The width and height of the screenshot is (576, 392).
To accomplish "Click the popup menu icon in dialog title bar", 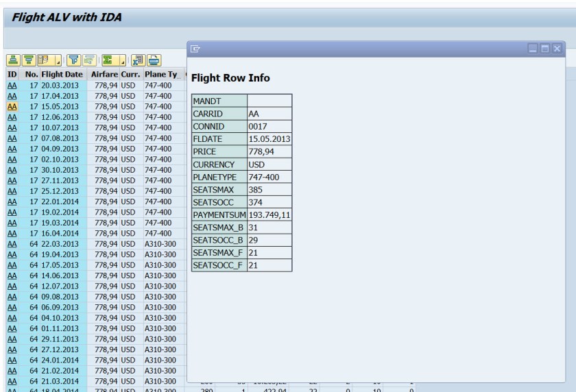I will [x=195, y=49].
